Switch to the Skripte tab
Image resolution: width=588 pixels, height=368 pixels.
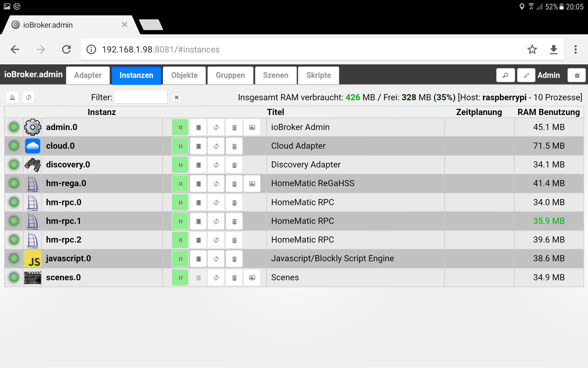(x=318, y=75)
